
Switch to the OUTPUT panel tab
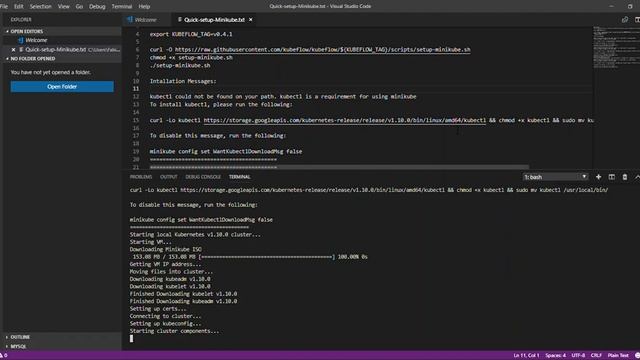(169, 177)
